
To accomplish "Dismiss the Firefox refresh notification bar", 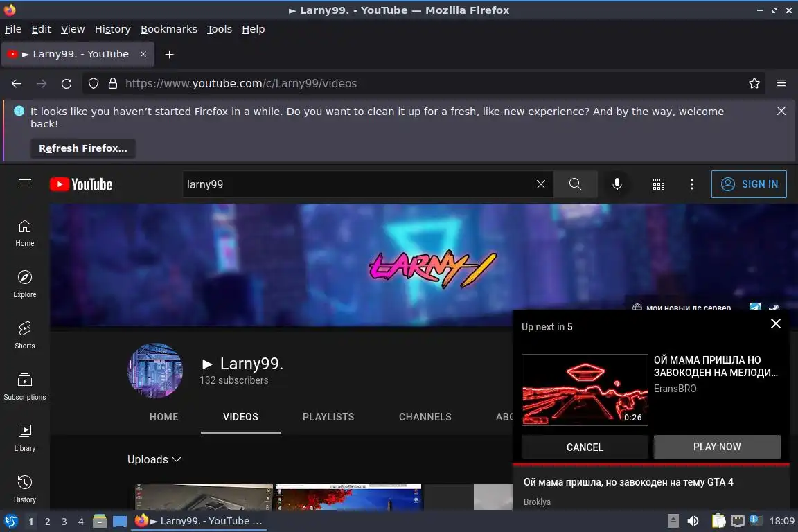I will tap(781, 111).
